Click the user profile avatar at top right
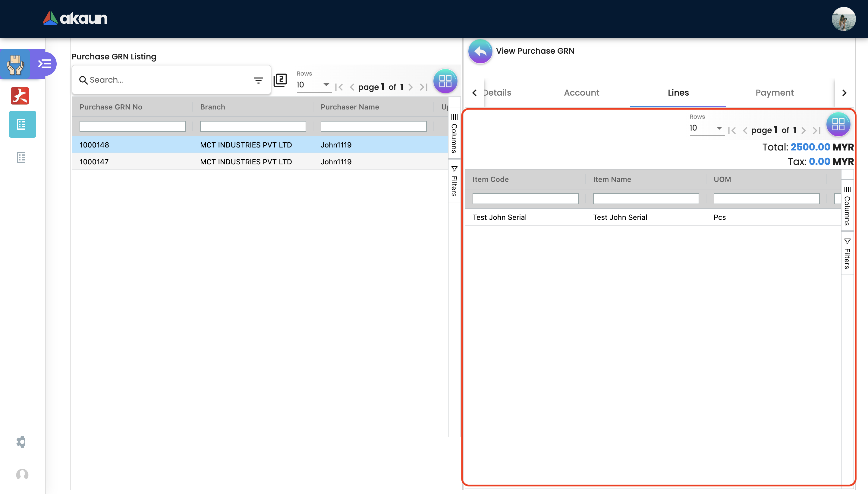The height and width of the screenshot is (494, 868). coord(843,19)
